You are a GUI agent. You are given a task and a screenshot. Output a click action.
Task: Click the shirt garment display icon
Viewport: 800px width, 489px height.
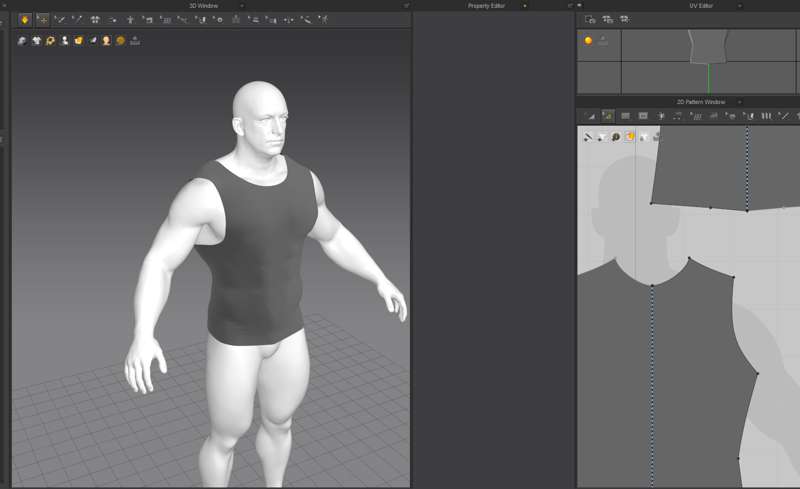tap(36, 41)
